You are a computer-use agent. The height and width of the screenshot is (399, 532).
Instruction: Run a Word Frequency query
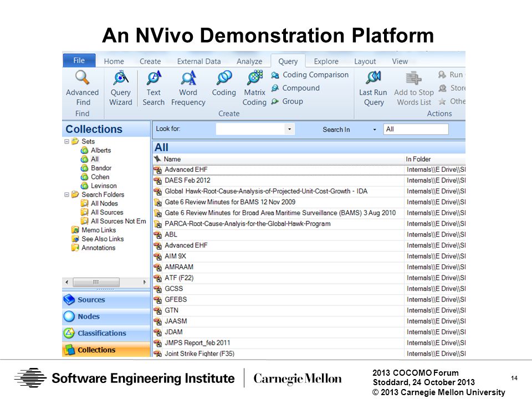point(188,88)
